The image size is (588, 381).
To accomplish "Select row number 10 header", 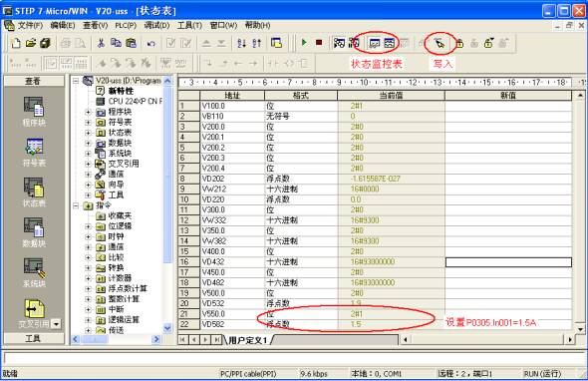I will 189,199.
